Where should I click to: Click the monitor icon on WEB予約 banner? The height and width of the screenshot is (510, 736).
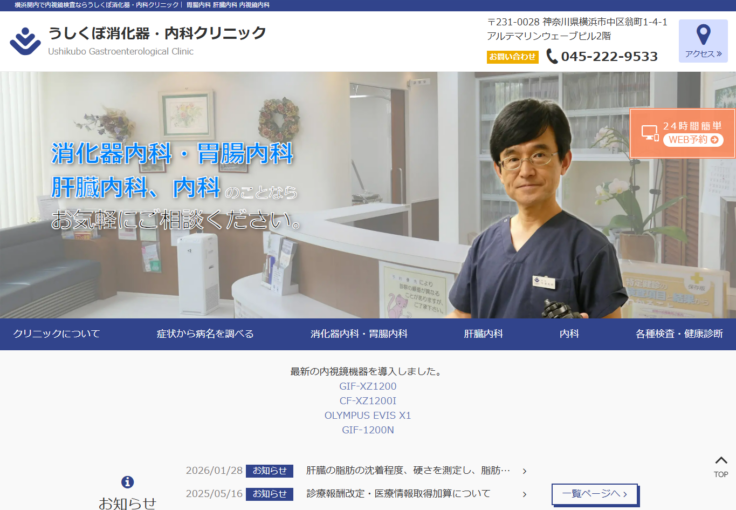[x=650, y=132]
